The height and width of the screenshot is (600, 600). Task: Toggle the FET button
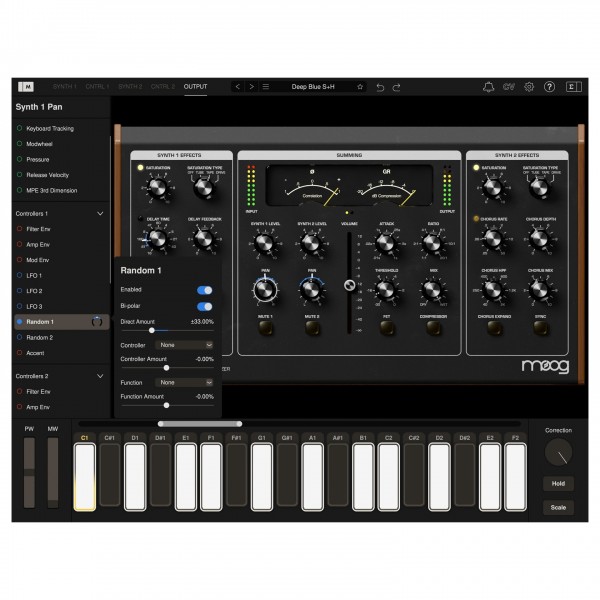tap(386, 328)
